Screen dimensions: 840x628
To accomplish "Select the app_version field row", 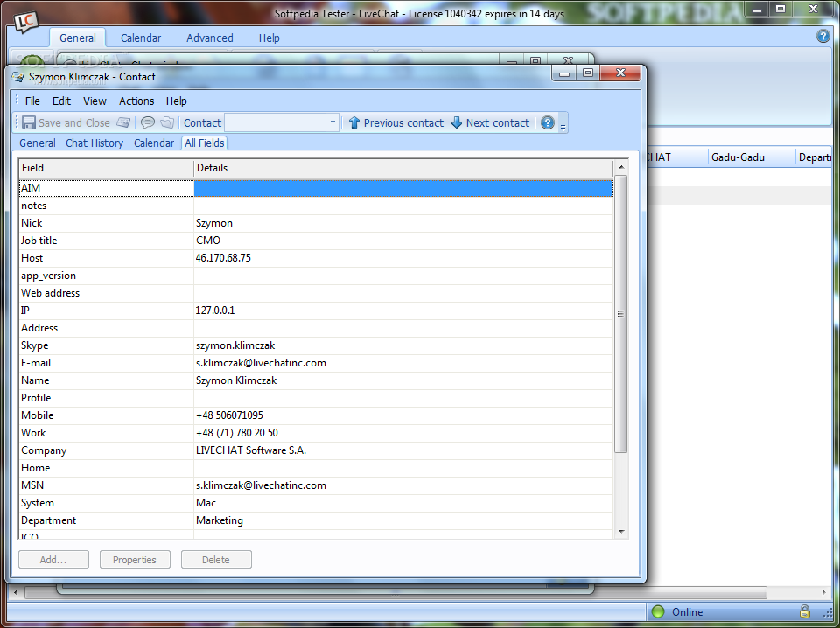I will 316,276.
